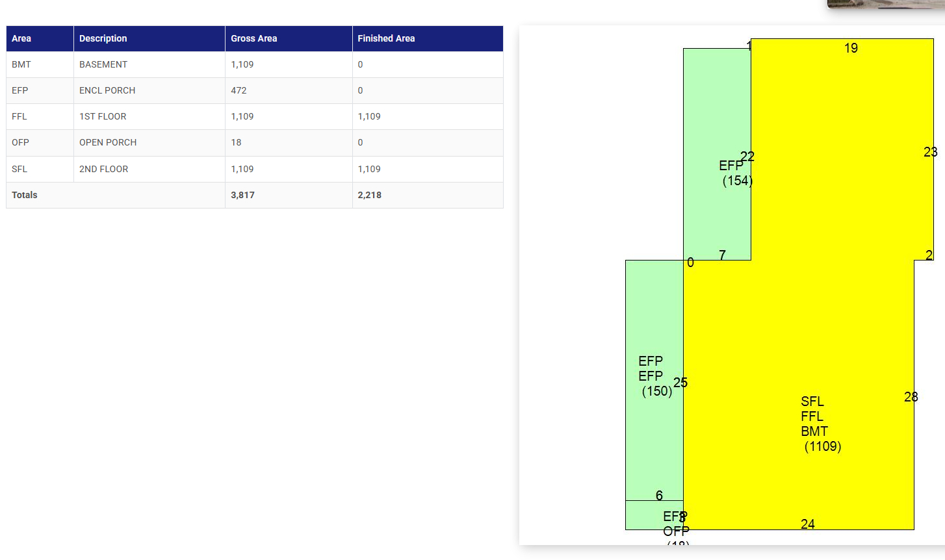Click the property photo thumbnail at top right

[885, 4]
